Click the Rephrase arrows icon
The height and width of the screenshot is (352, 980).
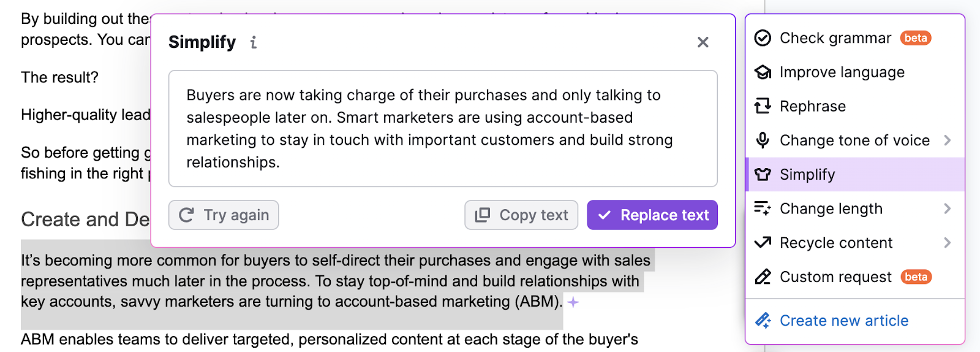point(763,106)
